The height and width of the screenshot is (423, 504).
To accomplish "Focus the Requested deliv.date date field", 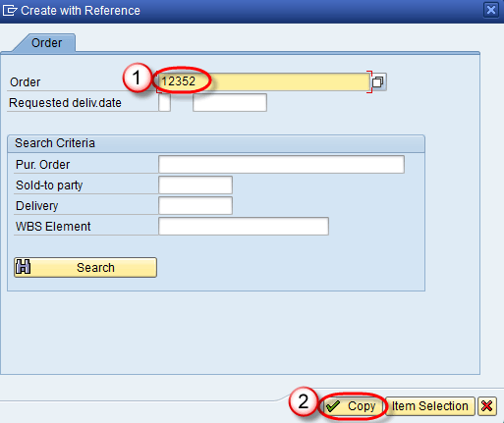I will (230, 103).
